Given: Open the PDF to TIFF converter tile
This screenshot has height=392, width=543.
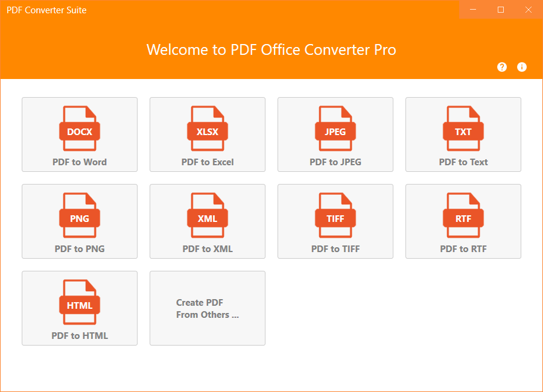Looking at the screenshot, I should pos(335,221).
